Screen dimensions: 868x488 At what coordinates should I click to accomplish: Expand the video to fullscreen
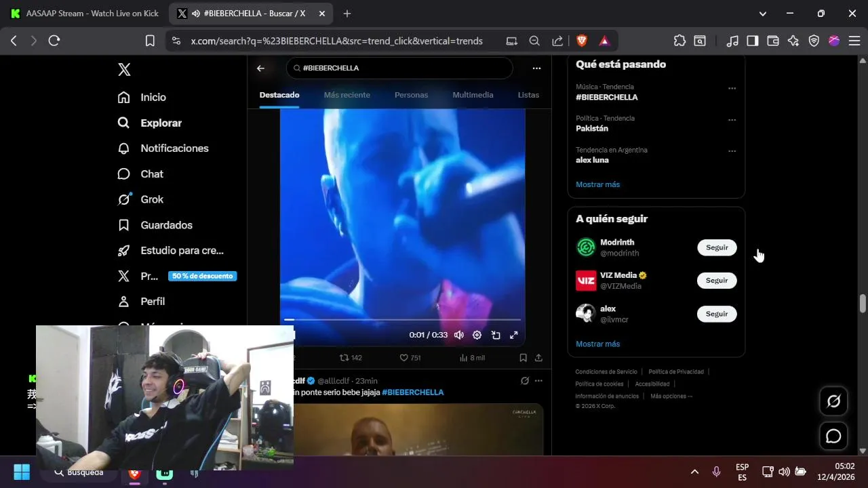tap(514, 335)
